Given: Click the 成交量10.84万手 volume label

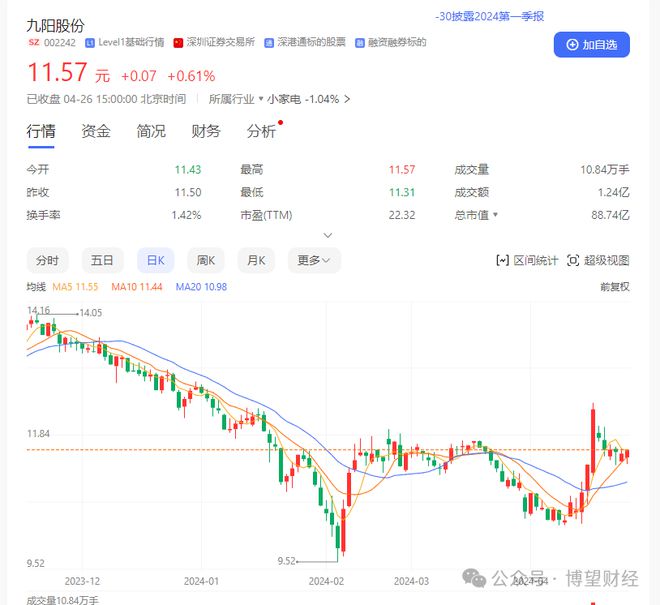Looking at the screenshot, I should coord(62,600).
